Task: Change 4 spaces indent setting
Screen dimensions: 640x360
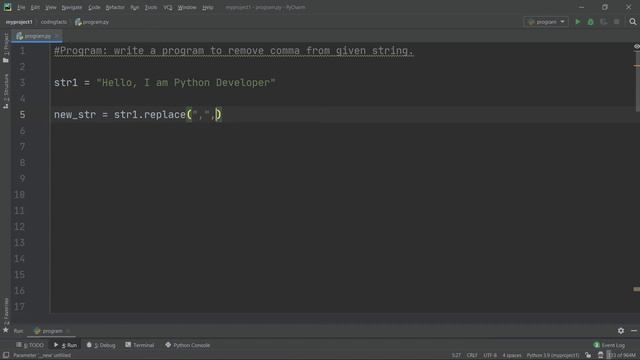Action: pyautogui.click(x=511, y=356)
